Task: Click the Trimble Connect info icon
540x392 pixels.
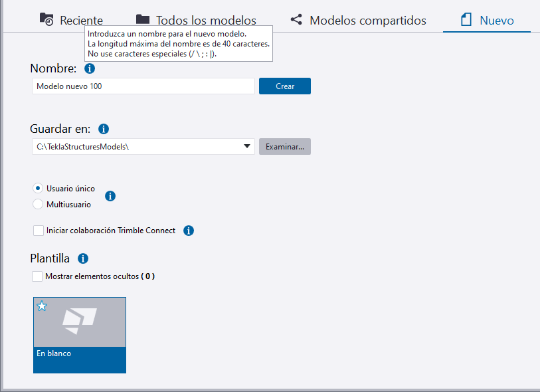Action: coord(189,231)
